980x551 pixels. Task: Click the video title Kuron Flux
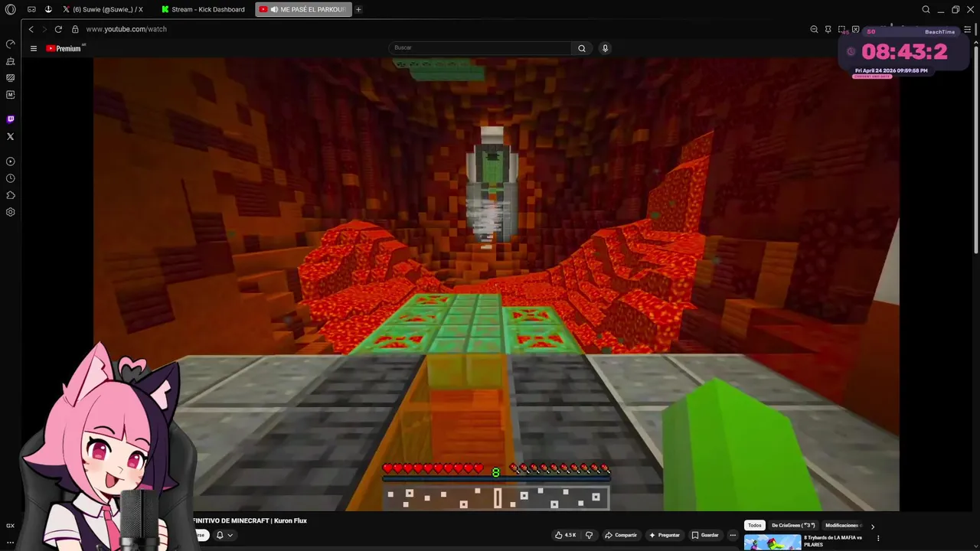tap(250, 520)
